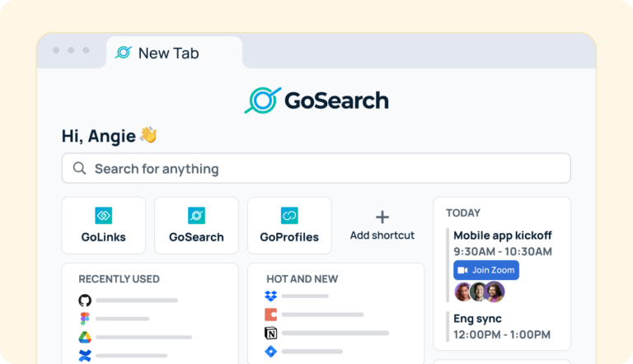Click the magnifying glass search icon

(79, 168)
